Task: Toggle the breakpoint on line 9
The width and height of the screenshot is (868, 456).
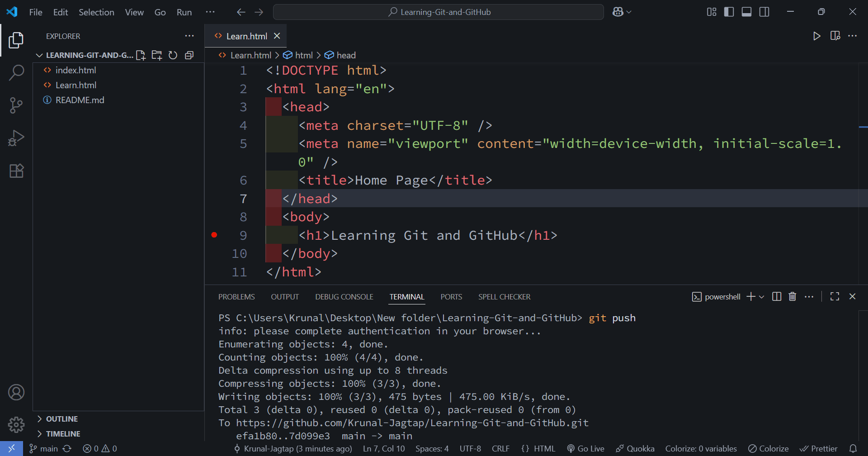Action: click(x=214, y=235)
